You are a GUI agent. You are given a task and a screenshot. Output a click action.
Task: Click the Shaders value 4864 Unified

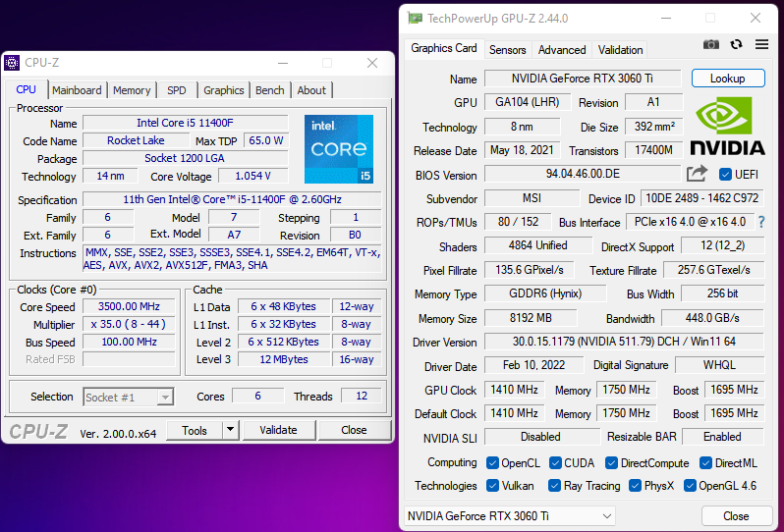(x=538, y=245)
